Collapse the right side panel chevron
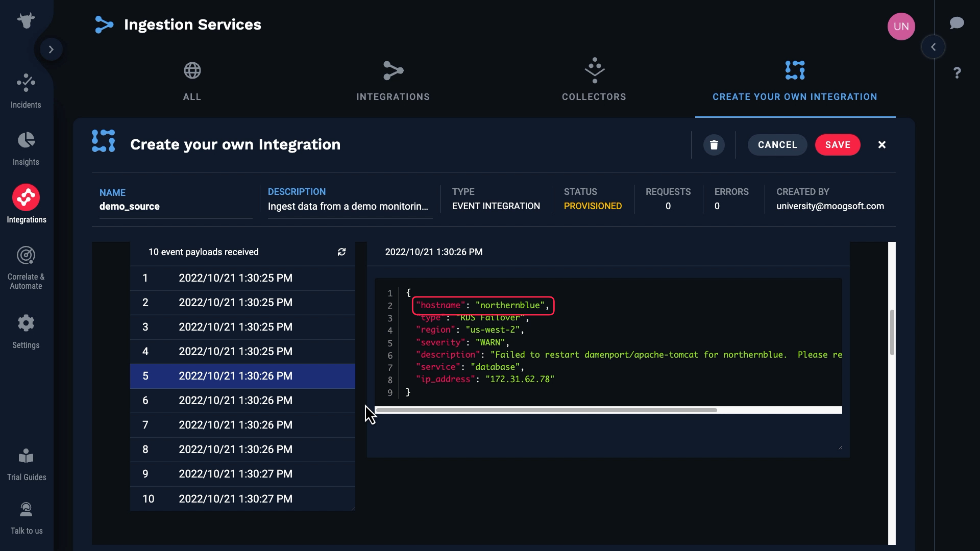Viewport: 980px width, 551px height. (933, 47)
